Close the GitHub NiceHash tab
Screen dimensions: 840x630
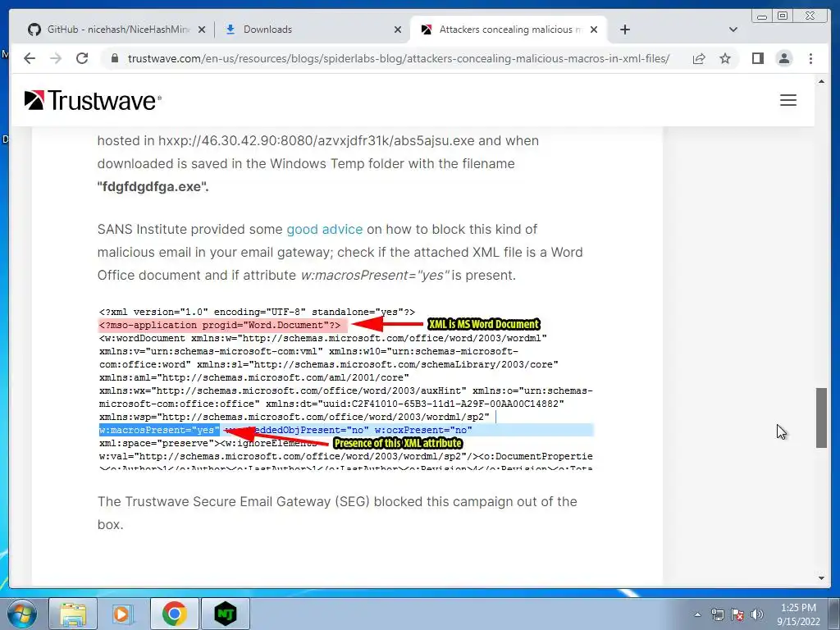tap(202, 30)
